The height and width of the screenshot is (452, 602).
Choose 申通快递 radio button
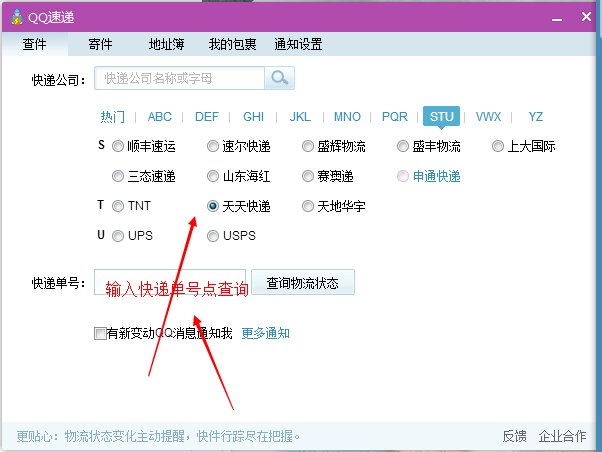coord(402,176)
